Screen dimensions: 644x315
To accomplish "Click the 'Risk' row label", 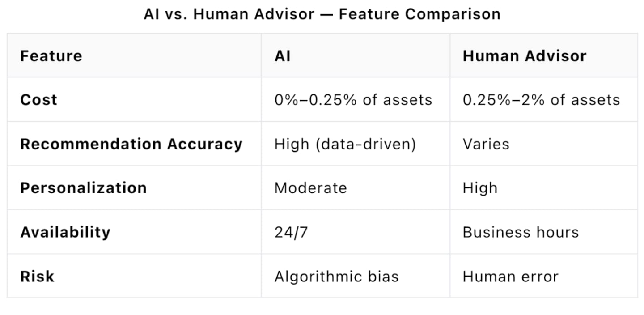I will (x=37, y=276).
